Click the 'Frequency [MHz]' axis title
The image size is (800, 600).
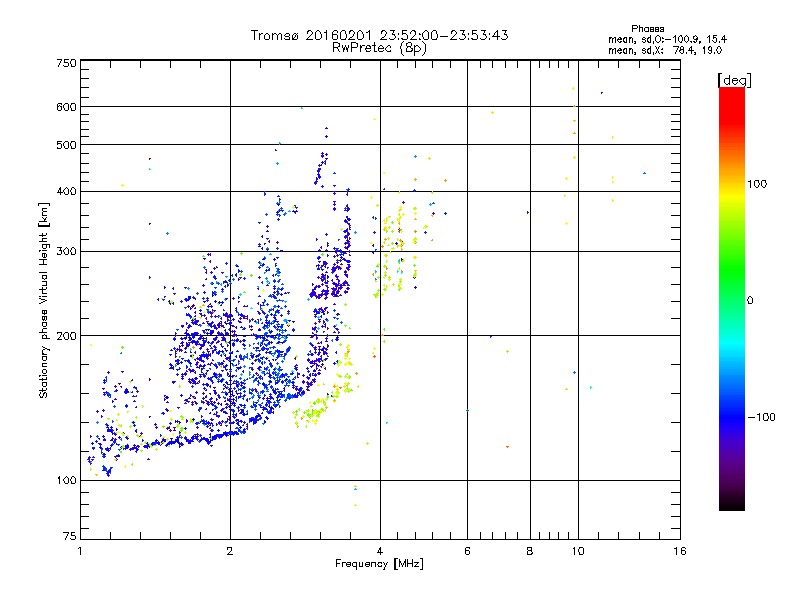coord(379,564)
